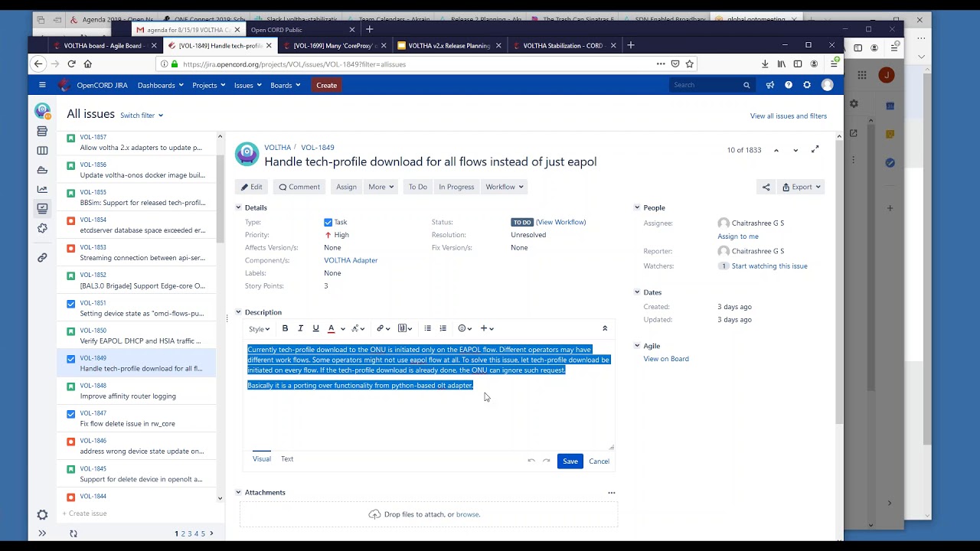
Task: Open the More actions dropdown
Action: pyautogui.click(x=381, y=187)
